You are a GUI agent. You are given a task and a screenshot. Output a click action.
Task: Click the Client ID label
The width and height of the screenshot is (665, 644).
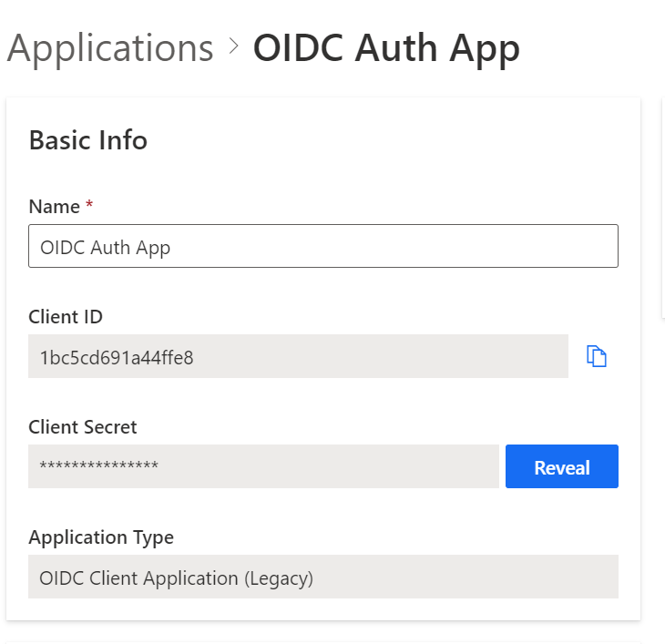tap(66, 317)
